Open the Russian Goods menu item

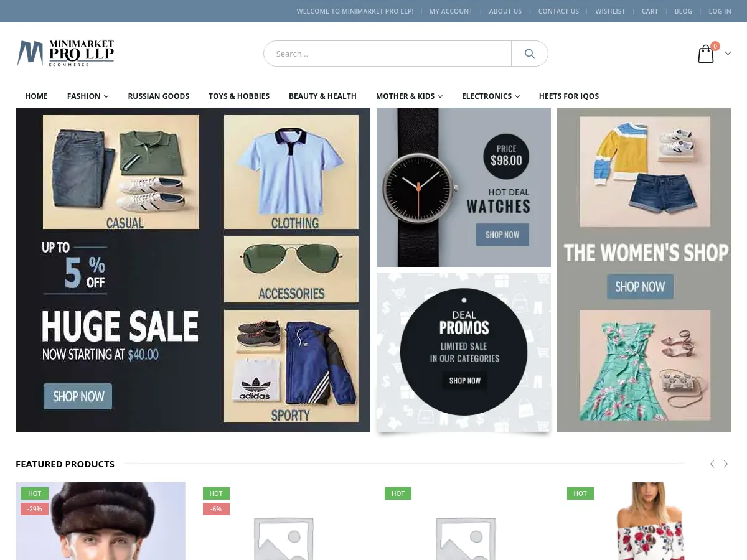coord(158,96)
